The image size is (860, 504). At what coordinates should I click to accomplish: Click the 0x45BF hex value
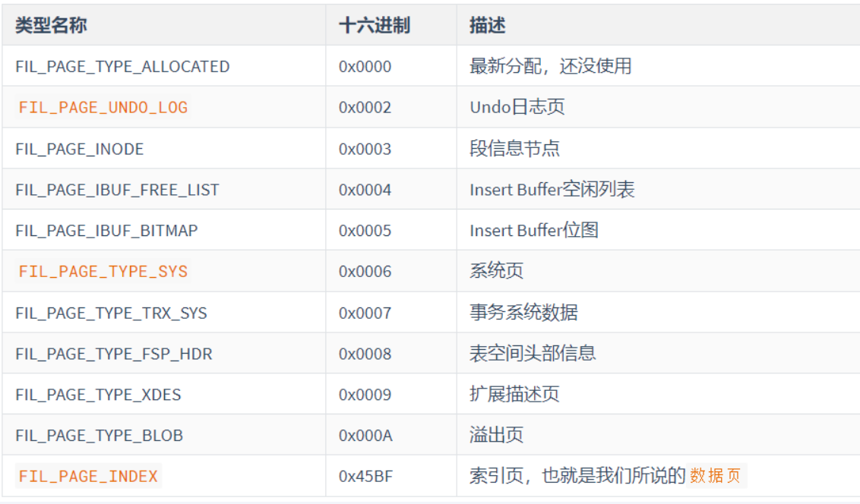(x=366, y=476)
